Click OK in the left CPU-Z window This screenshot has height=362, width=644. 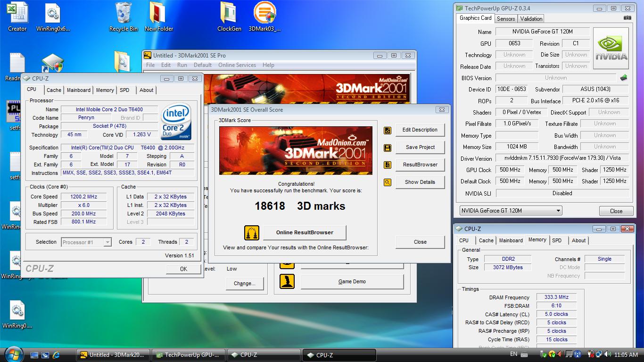(x=183, y=269)
